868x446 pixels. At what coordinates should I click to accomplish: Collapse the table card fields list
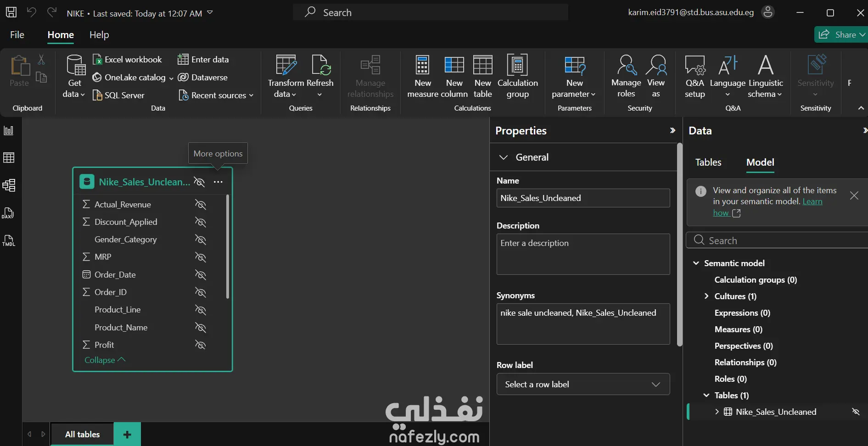(105, 360)
